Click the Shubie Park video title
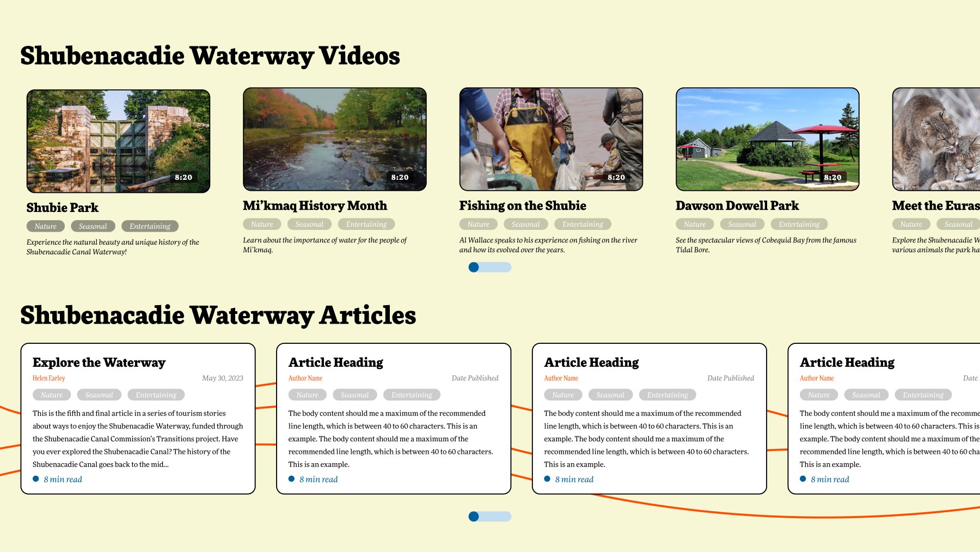This screenshot has height=552, width=980. (63, 208)
